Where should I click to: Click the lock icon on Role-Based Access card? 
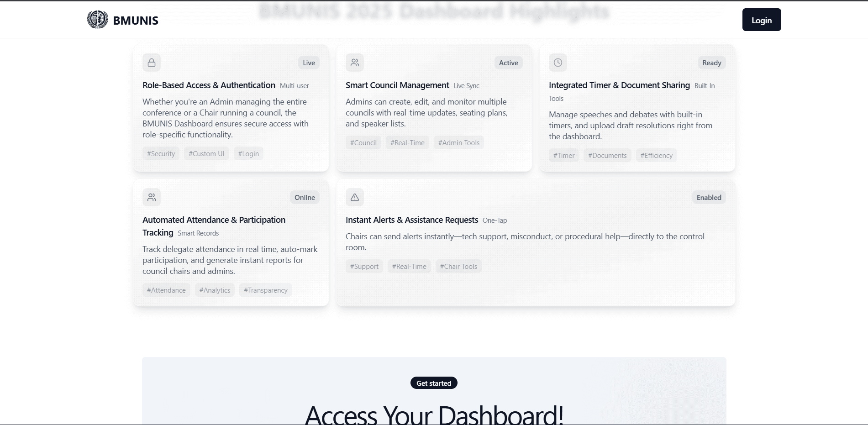coord(152,63)
